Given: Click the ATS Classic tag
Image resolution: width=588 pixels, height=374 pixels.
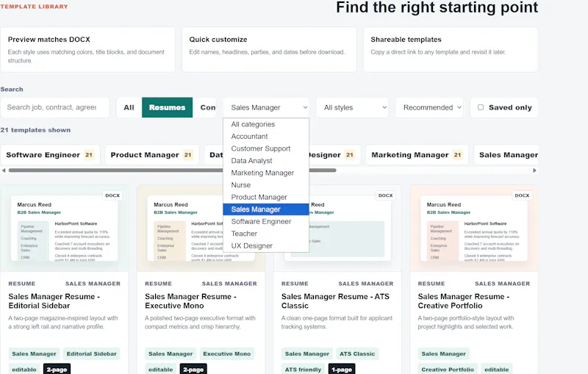Looking at the screenshot, I should point(357,353).
